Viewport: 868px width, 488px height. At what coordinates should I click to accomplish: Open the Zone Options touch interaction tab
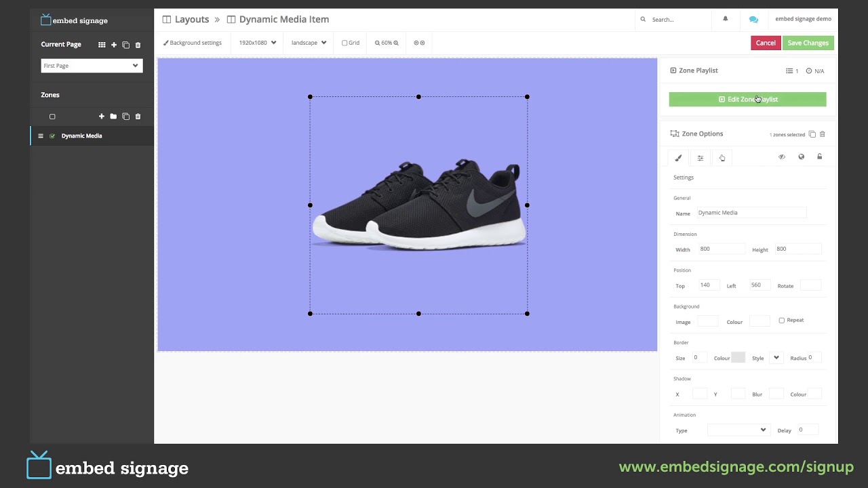pyautogui.click(x=722, y=158)
